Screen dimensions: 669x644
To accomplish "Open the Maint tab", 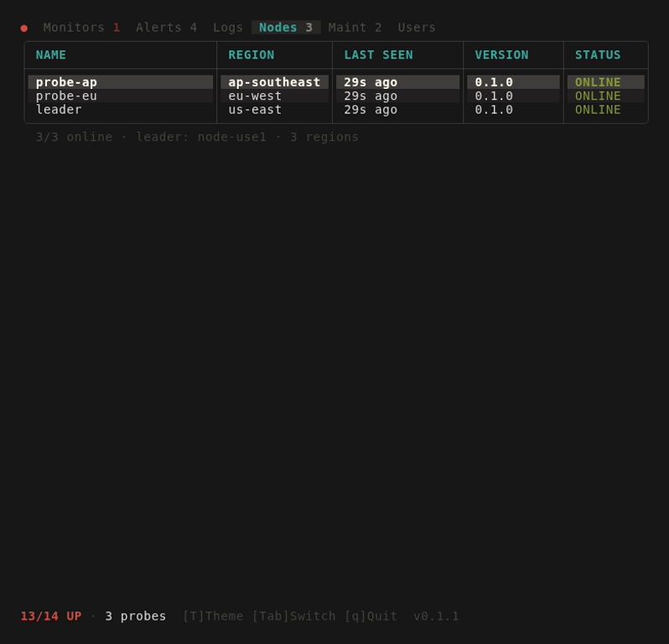I will click(355, 28).
